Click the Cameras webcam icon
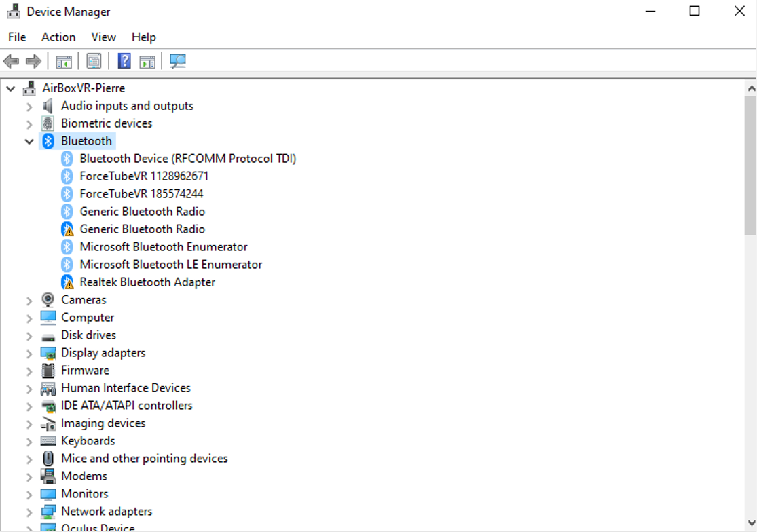Image resolution: width=757 pixels, height=532 pixels. (48, 299)
